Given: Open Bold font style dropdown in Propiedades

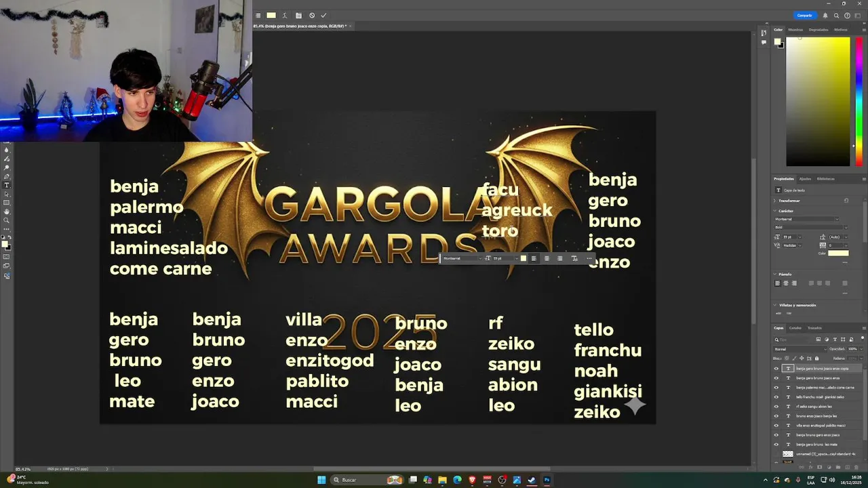Looking at the screenshot, I should pyautogui.click(x=846, y=227).
